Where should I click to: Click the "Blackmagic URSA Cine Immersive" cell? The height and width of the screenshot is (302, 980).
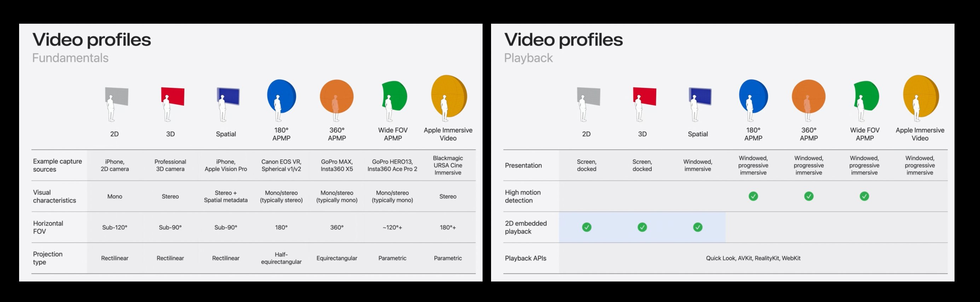tap(448, 165)
